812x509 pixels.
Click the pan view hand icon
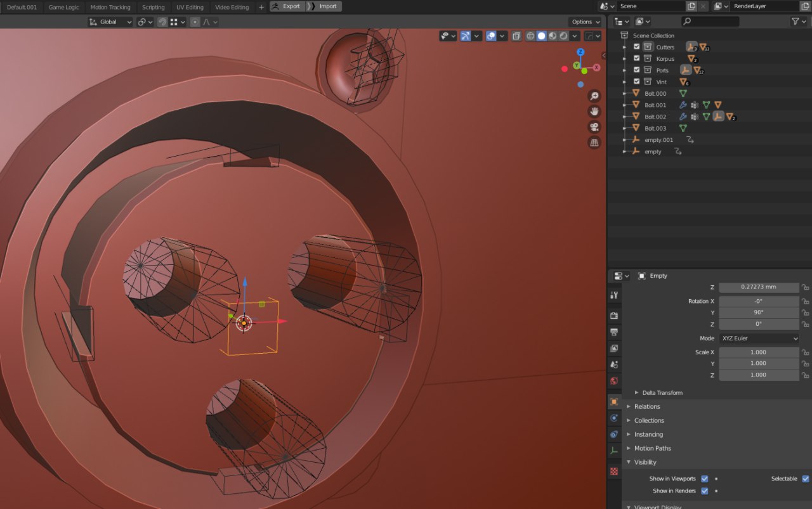click(x=594, y=111)
